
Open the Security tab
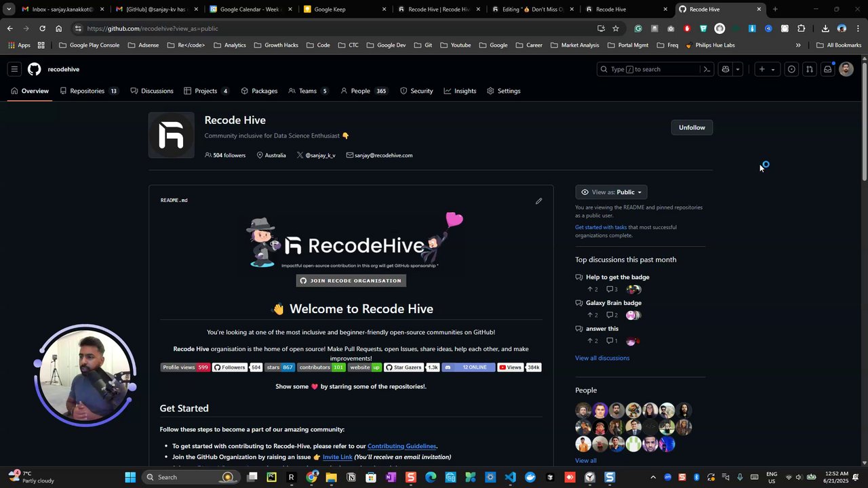pyautogui.click(x=416, y=91)
